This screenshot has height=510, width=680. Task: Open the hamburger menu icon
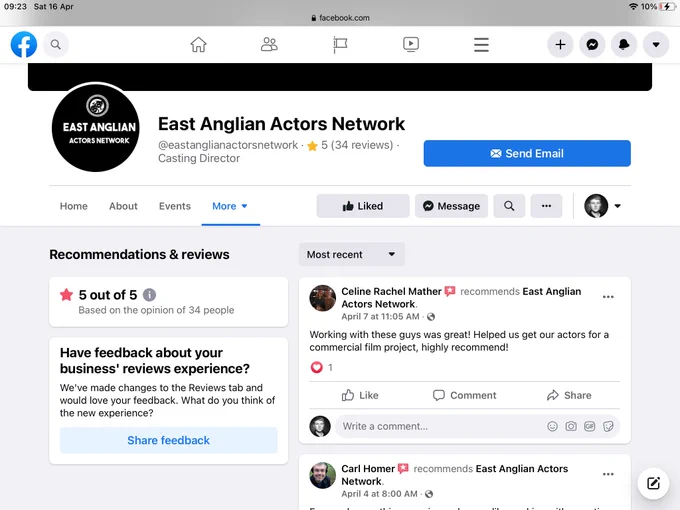(481, 45)
